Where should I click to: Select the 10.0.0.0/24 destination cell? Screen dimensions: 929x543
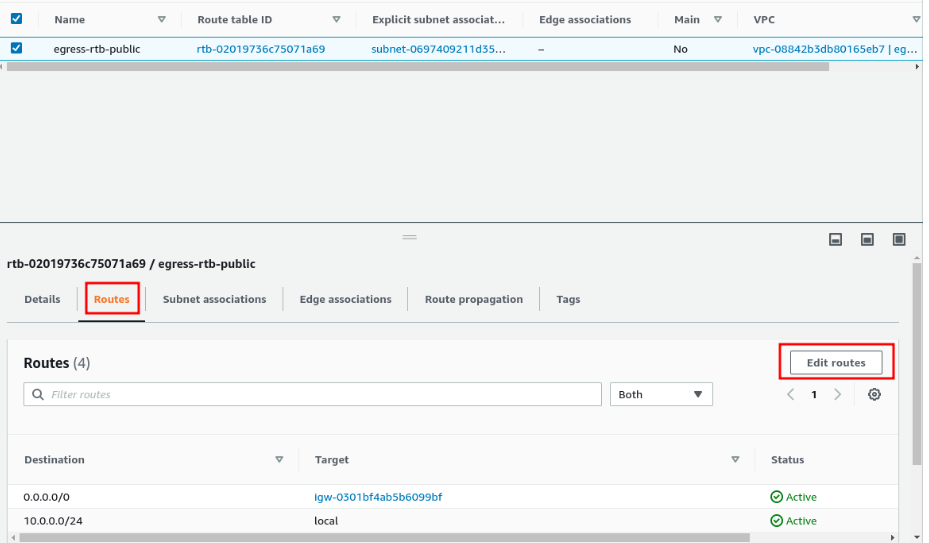point(53,520)
